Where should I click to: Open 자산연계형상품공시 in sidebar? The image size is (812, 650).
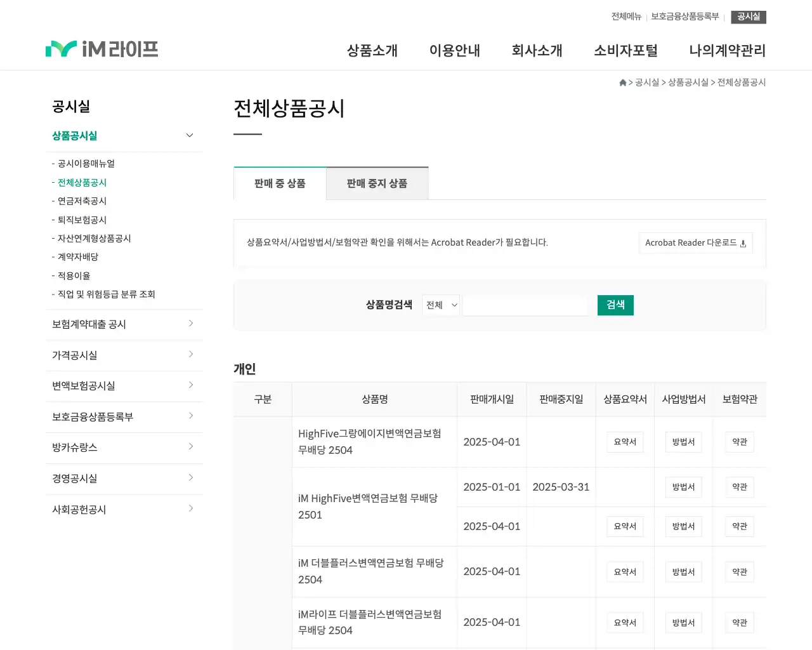94,239
